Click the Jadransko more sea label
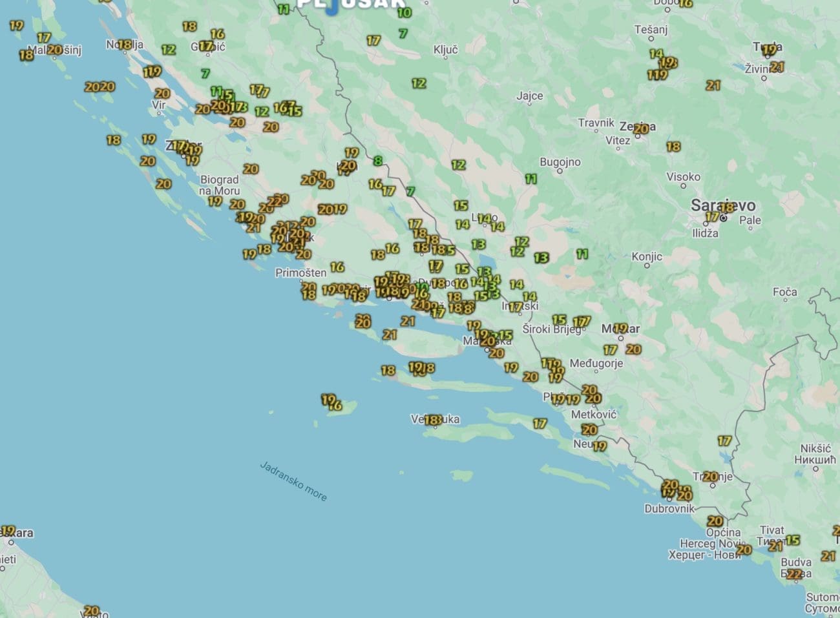840x618 pixels. 293,481
